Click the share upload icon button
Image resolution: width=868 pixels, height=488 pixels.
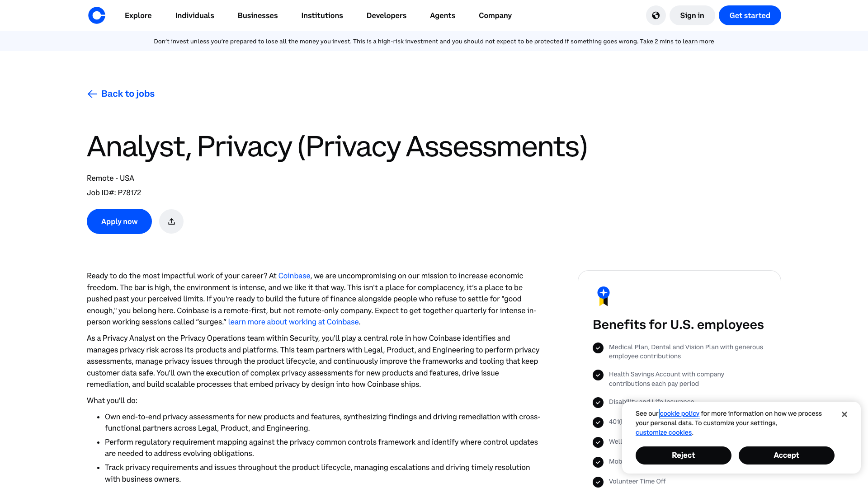click(x=171, y=221)
